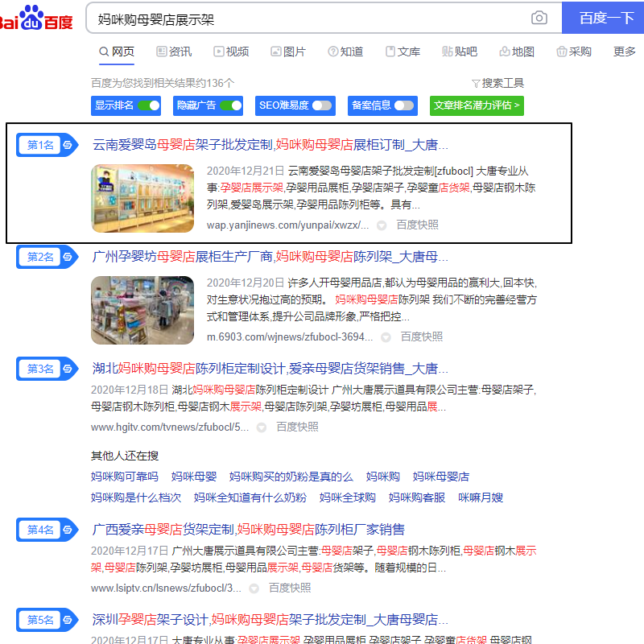Viewport: 644px width, 644px height.
Task: Click the m.6903.com URL text
Action: 290,336
